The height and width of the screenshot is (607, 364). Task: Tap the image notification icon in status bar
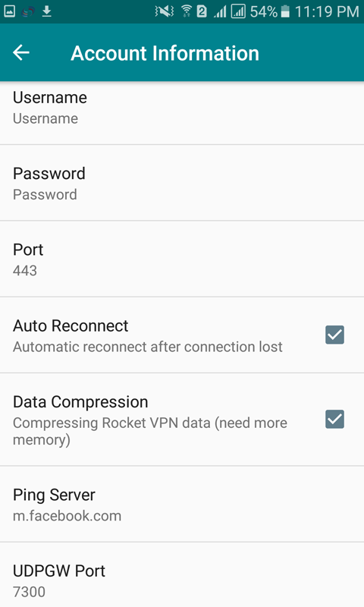pyautogui.click(x=10, y=11)
